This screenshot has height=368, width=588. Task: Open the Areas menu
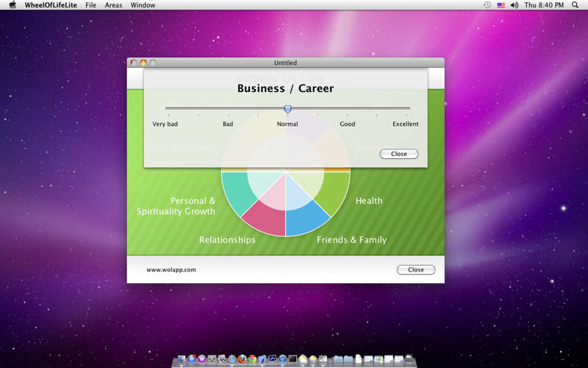tap(113, 5)
